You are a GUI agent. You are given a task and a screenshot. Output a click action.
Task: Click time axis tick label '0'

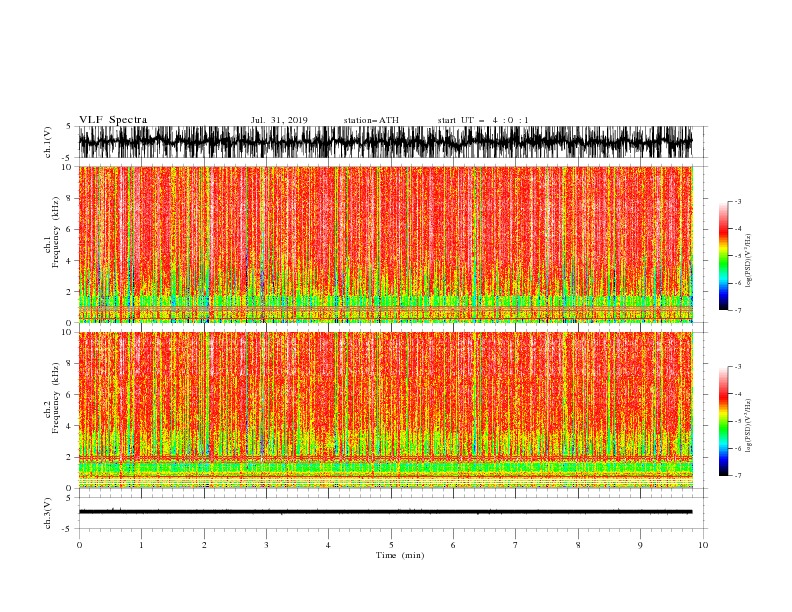pos(79,545)
